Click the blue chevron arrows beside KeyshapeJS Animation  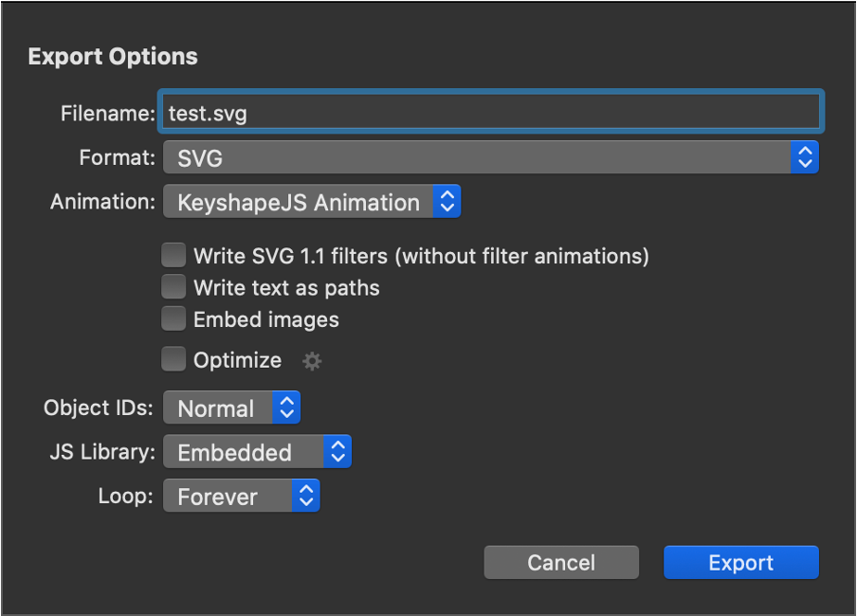coord(447,202)
